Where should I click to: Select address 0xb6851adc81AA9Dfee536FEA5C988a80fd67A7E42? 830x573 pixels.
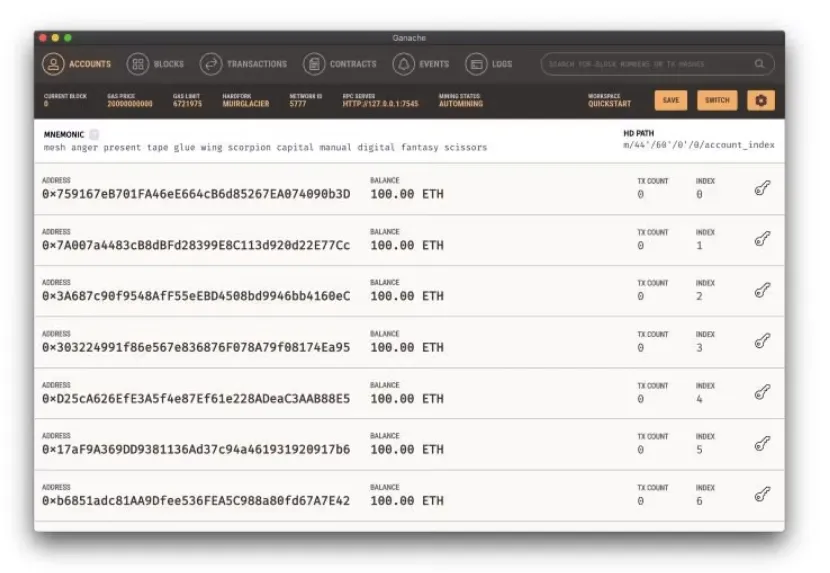pos(196,501)
